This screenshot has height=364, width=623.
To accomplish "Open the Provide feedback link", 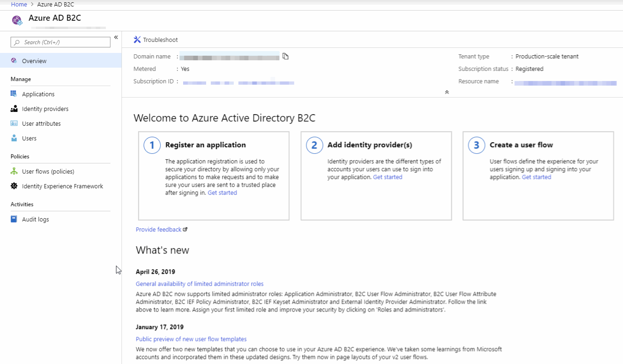I will tap(159, 230).
